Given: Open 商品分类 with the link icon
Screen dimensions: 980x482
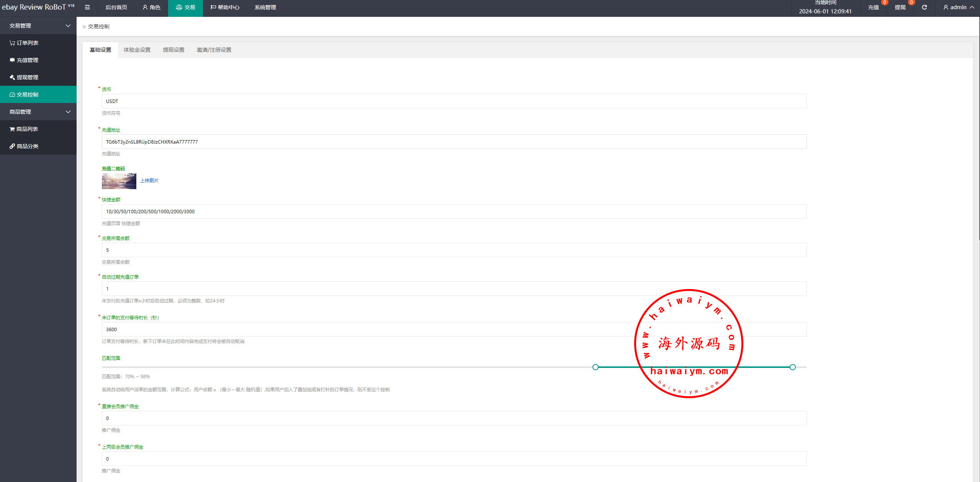Looking at the screenshot, I should point(27,146).
